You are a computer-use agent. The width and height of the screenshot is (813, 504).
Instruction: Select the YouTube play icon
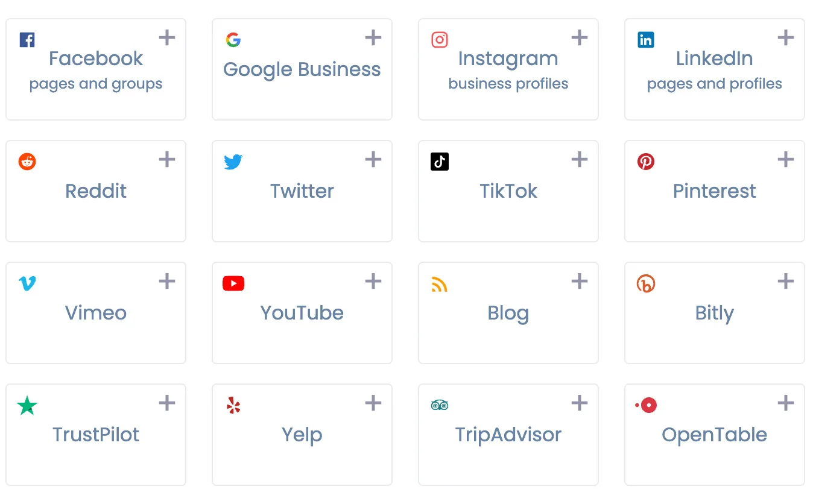click(x=233, y=283)
